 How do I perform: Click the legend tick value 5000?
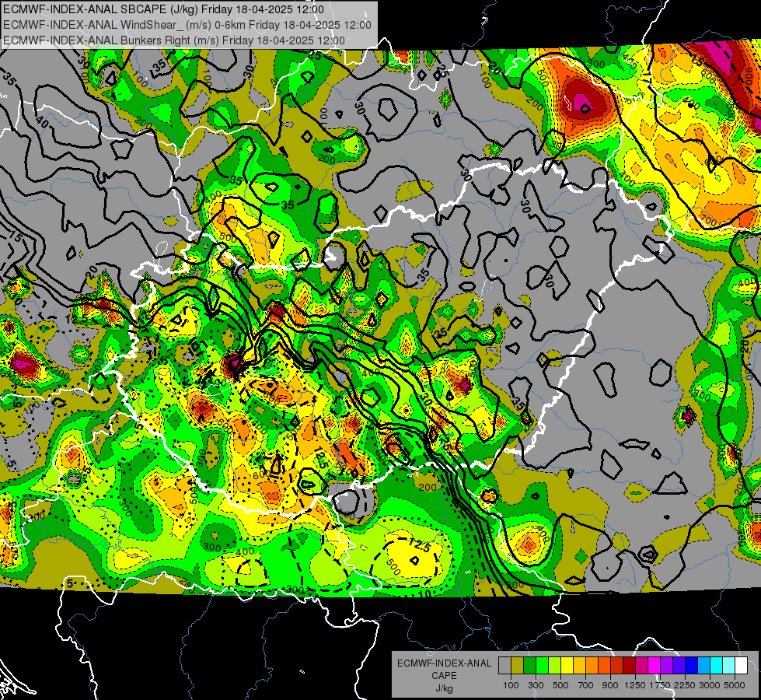(734, 685)
